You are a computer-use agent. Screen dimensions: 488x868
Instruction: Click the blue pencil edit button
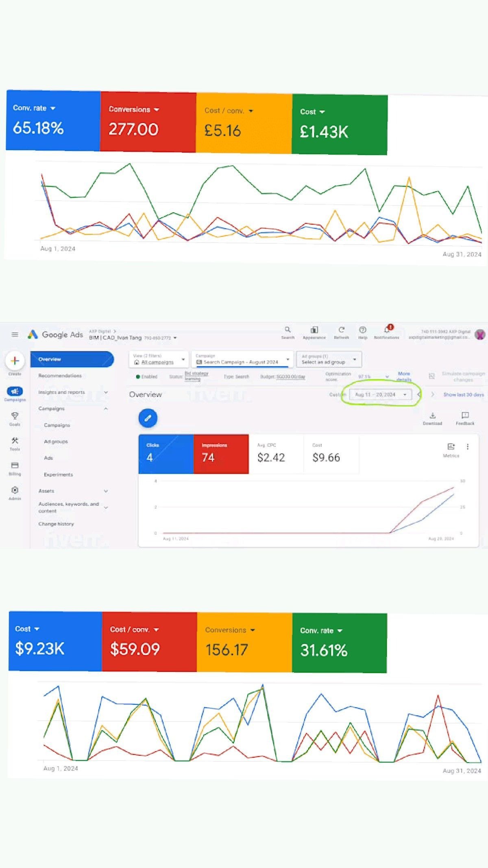click(x=148, y=418)
